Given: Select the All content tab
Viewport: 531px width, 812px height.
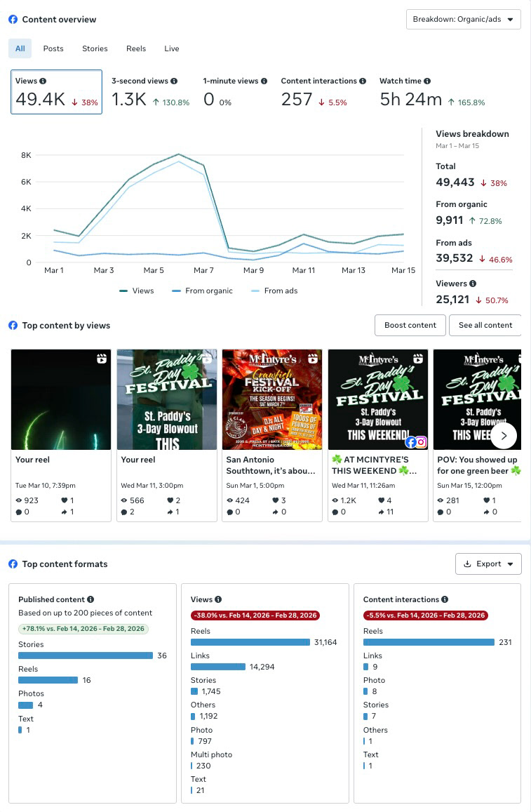Looking at the screenshot, I should point(20,48).
